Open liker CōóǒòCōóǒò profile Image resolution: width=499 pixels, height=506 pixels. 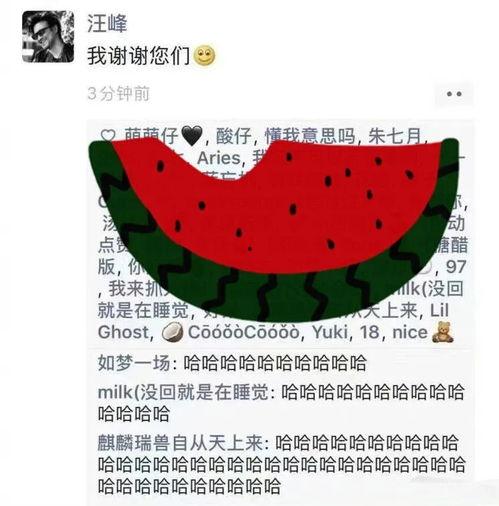click(x=243, y=332)
